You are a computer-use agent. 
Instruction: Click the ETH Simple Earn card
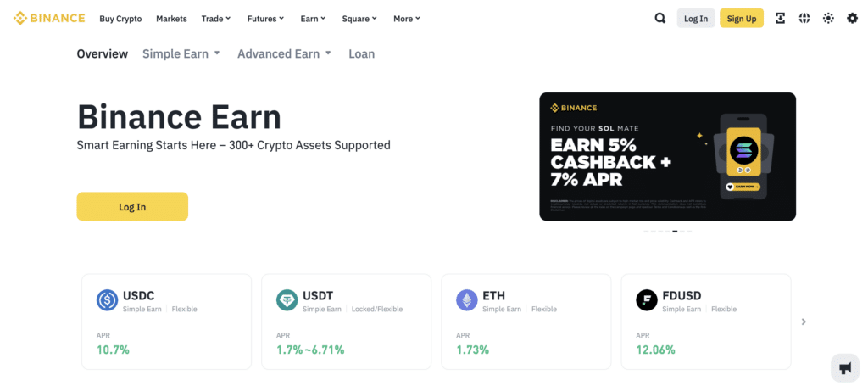[526, 322]
